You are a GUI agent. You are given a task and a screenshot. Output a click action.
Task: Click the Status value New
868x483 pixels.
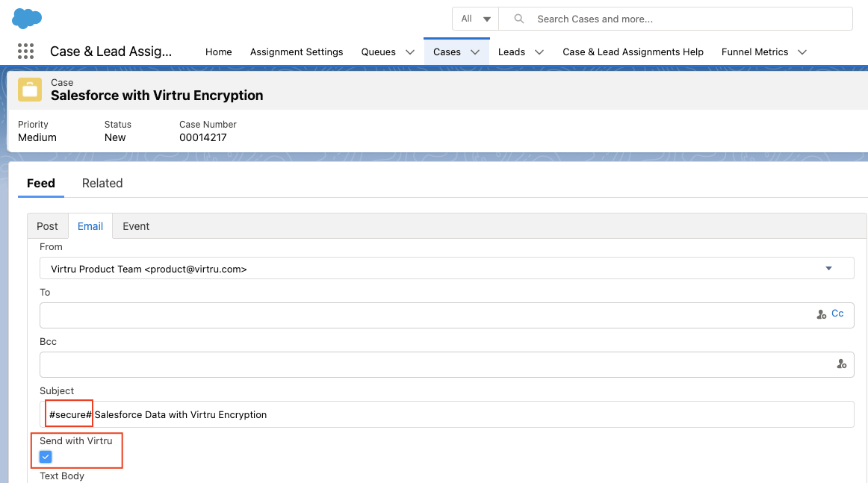[x=115, y=138]
